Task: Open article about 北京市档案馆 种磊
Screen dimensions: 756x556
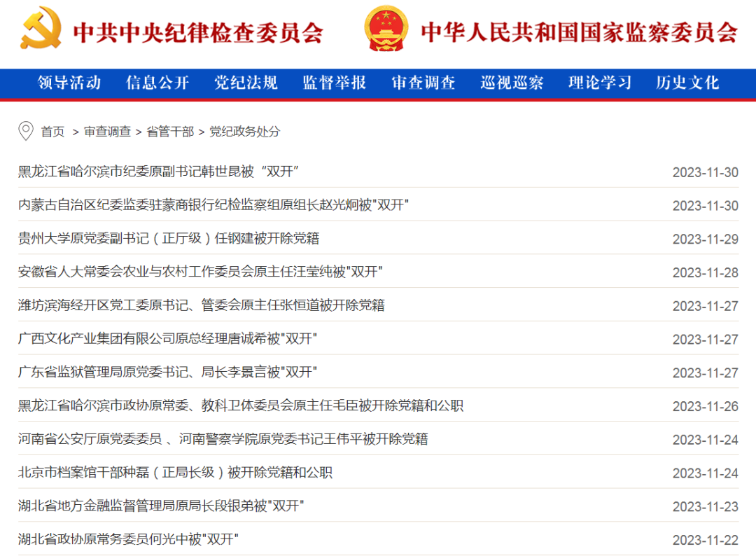Action: pyautogui.click(x=175, y=472)
